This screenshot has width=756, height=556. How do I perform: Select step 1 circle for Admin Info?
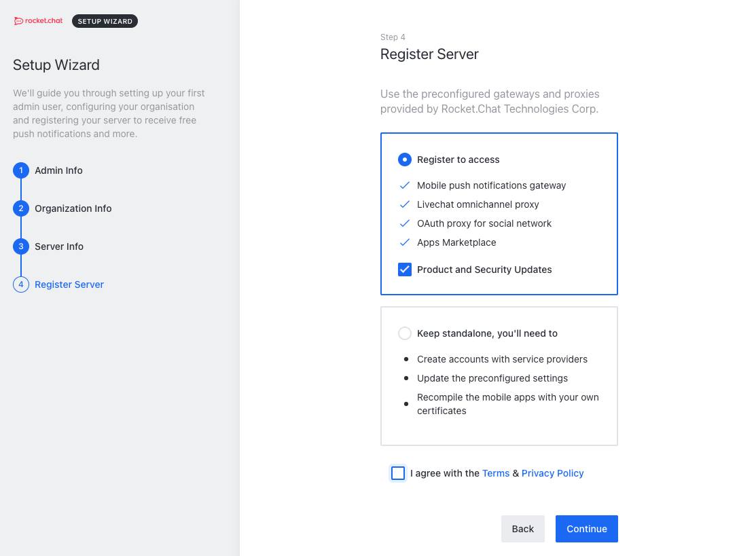(x=21, y=170)
